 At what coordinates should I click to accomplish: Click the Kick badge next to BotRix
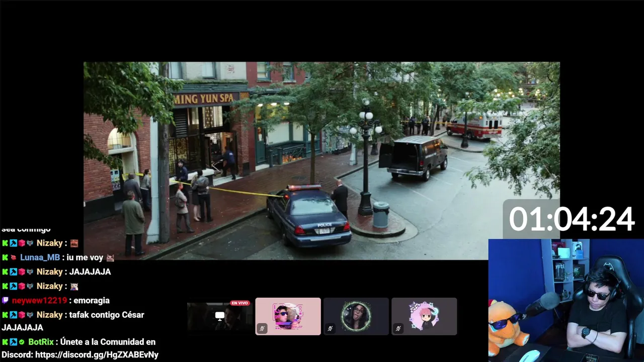pyautogui.click(x=5, y=342)
